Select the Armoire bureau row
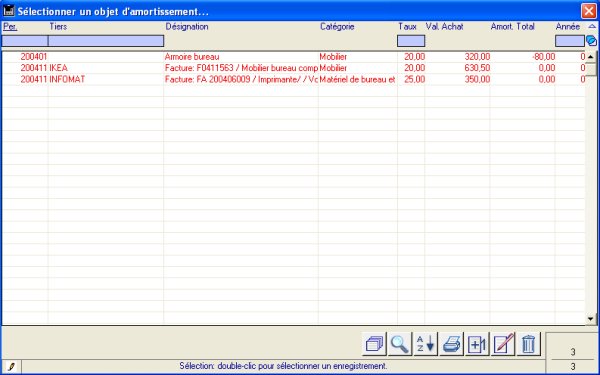 point(293,57)
